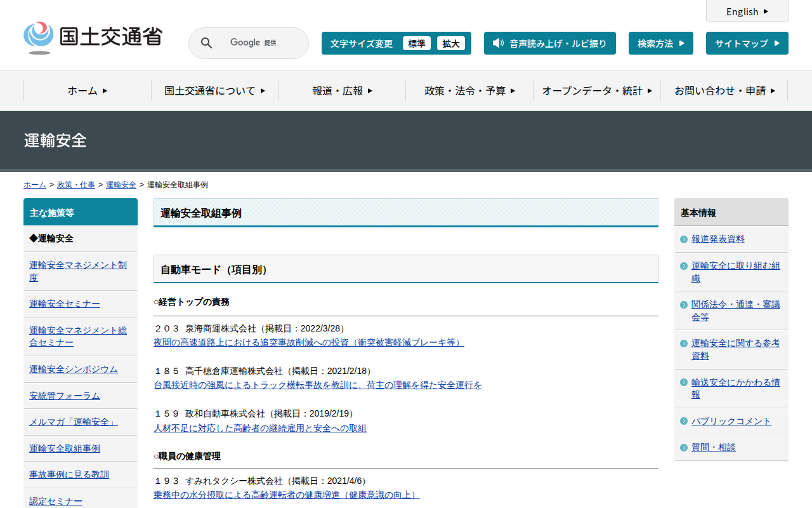Screen dimensions: 812x508
Task: Expand the オープンデータ・統計 menu
Action: coord(596,91)
